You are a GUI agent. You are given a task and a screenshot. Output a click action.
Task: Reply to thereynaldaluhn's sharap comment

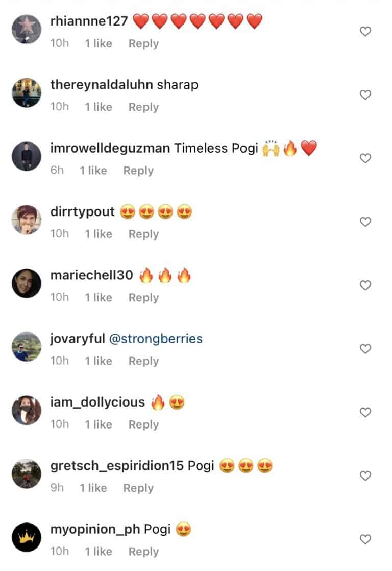point(143,107)
